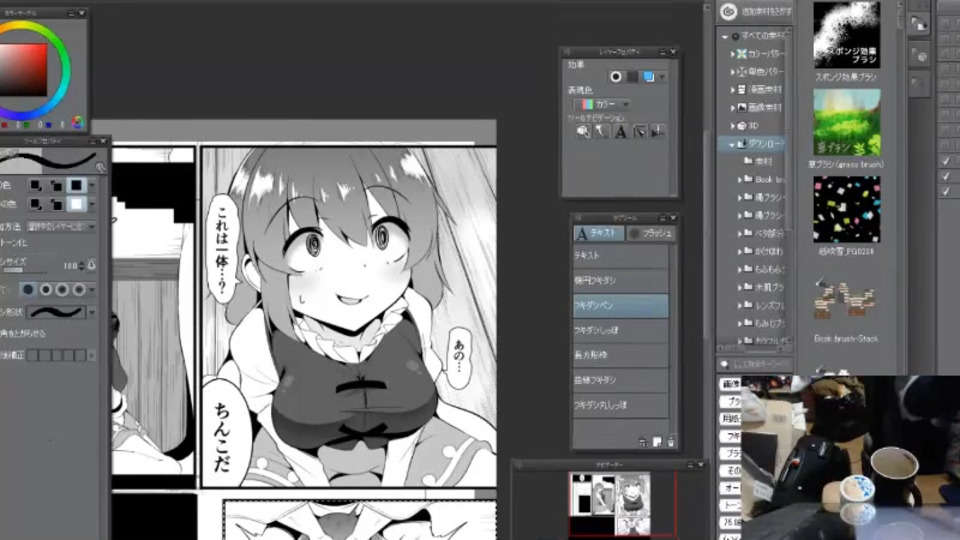Toggle the border effect circle icon
Viewport: 960px width, 540px height.
pos(616,77)
